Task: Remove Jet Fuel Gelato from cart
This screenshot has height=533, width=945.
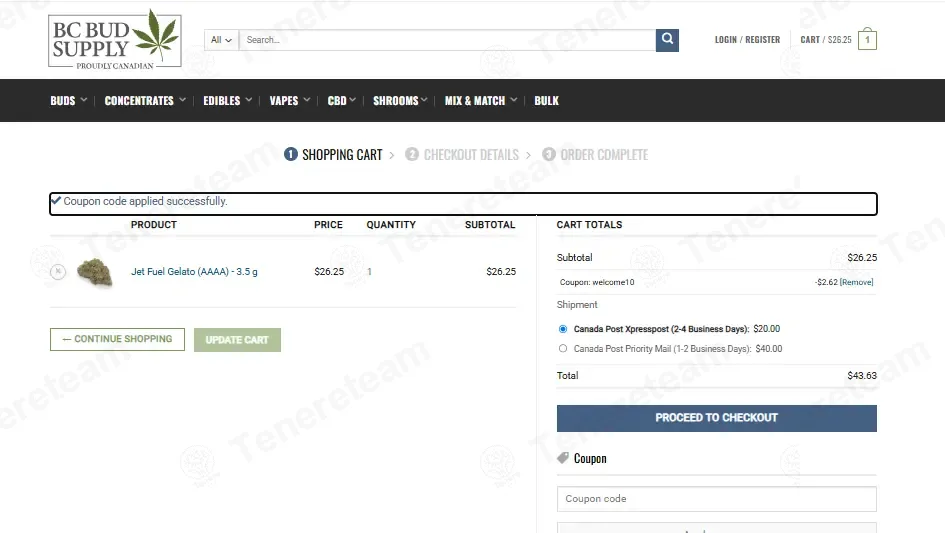Action: click(x=58, y=272)
